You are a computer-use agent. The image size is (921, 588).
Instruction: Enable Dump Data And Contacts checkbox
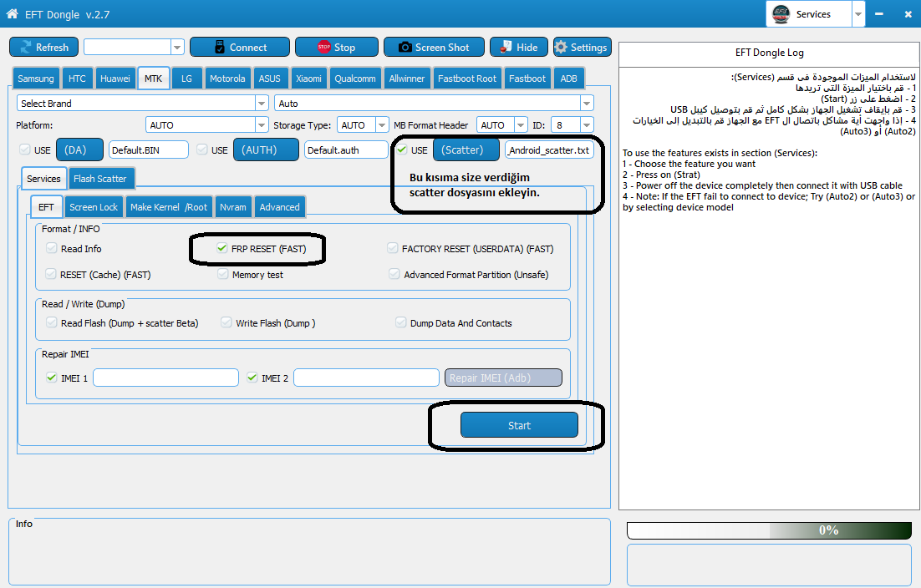tap(400, 322)
